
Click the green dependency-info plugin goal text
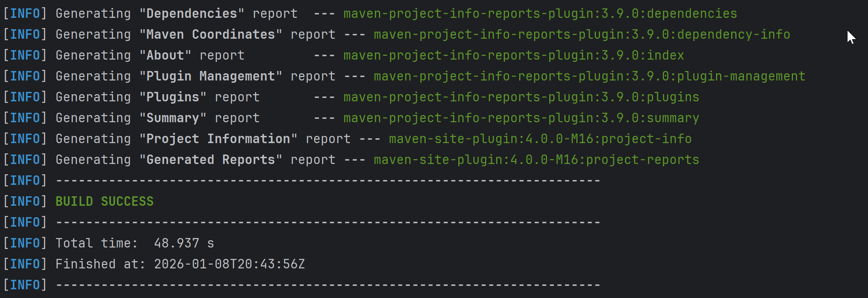tap(582, 35)
